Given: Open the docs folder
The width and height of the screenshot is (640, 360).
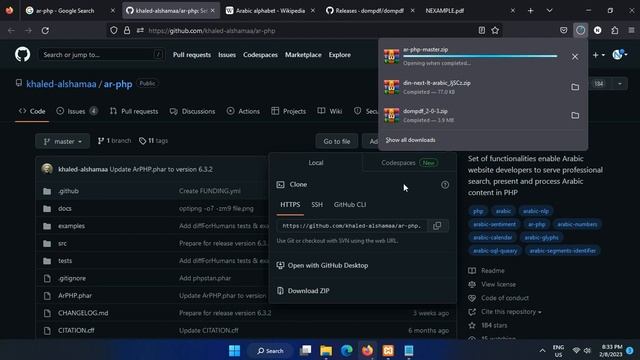Looking at the screenshot, I should pos(64,209).
